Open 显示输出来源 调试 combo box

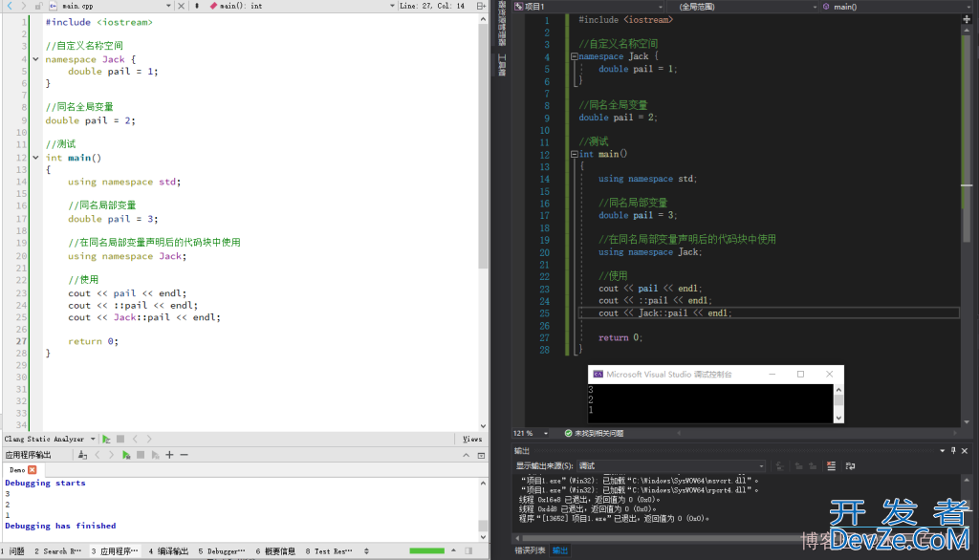point(671,465)
